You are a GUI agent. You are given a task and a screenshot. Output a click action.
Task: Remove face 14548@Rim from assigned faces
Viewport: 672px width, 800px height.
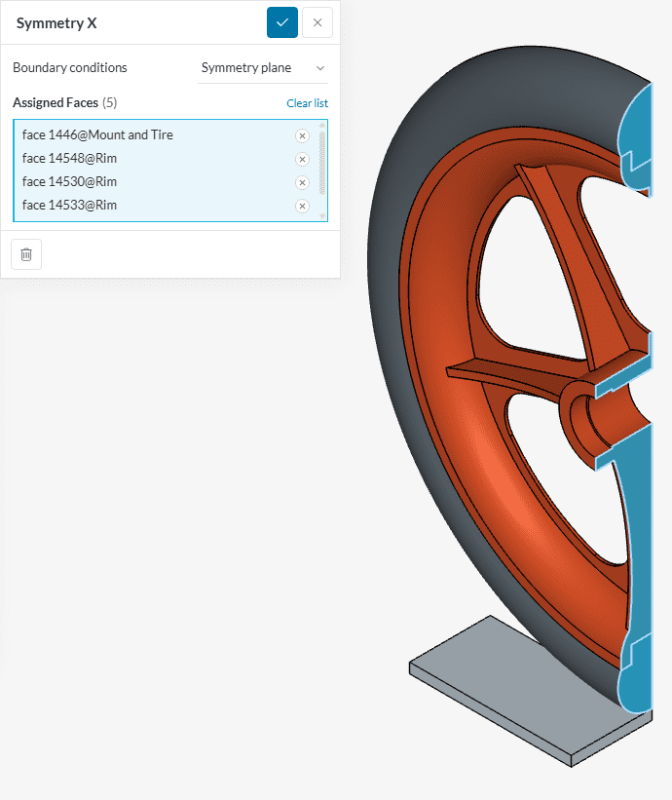click(302, 159)
